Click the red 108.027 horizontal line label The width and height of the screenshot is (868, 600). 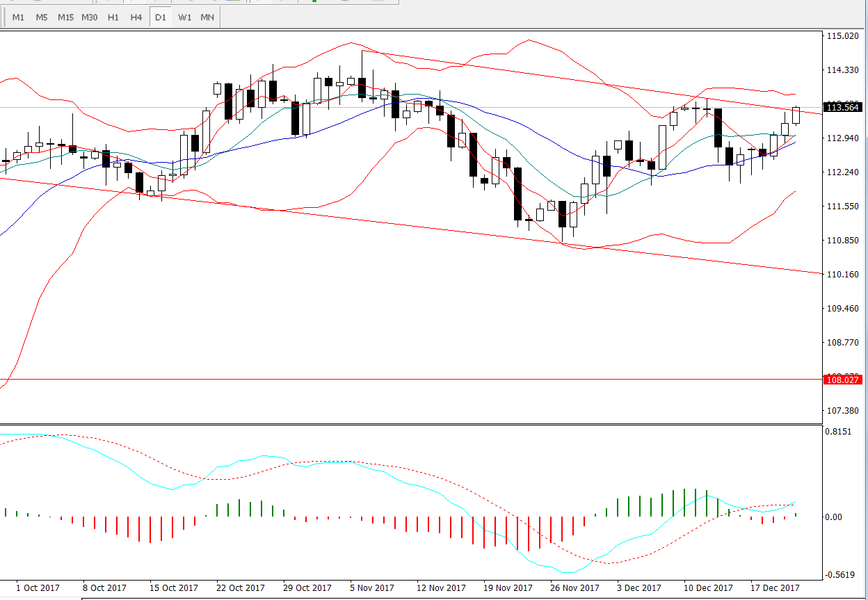pos(842,380)
